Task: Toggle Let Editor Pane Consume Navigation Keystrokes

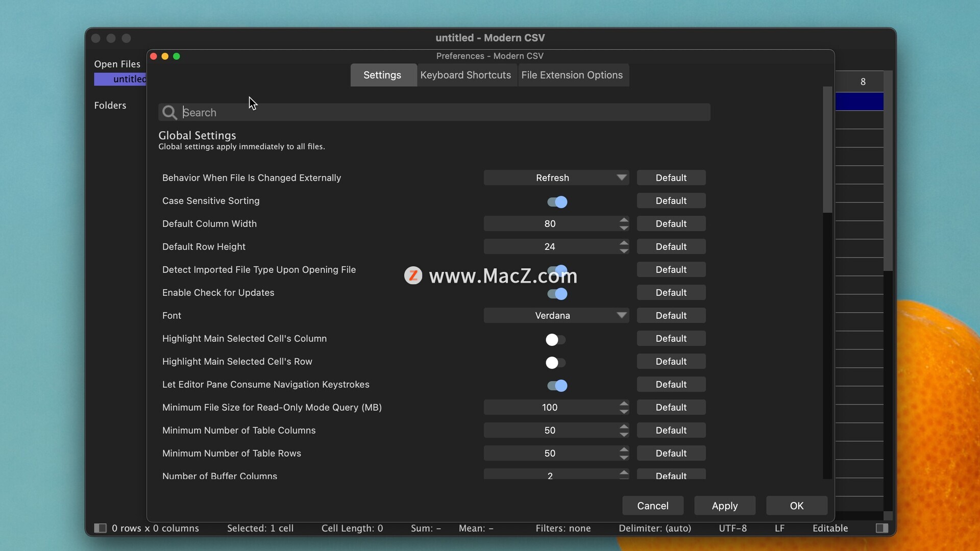Action: click(x=556, y=385)
